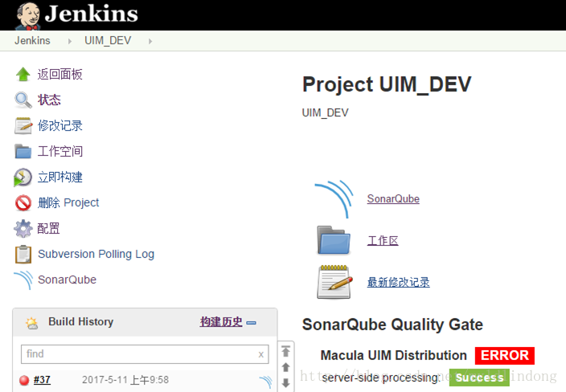Click the notepad icon beside 修改记录
Image resolution: width=566 pixels, height=392 pixels.
coord(23,126)
